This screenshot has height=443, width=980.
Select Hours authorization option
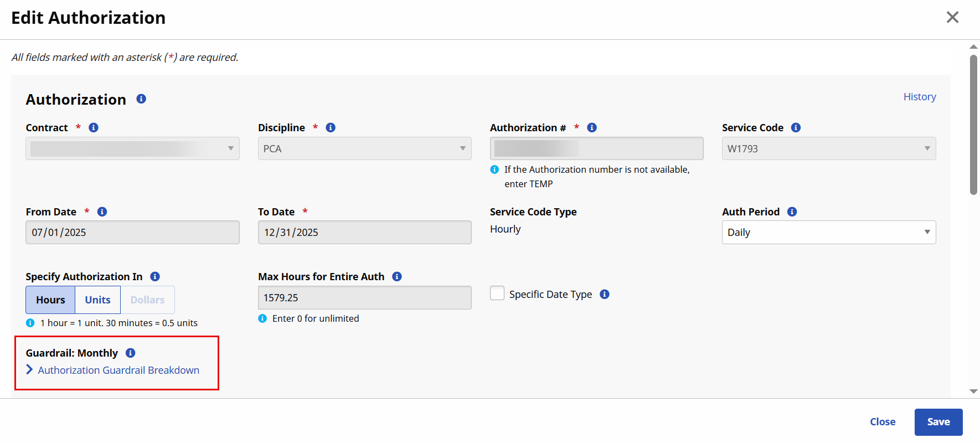coord(50,300)
